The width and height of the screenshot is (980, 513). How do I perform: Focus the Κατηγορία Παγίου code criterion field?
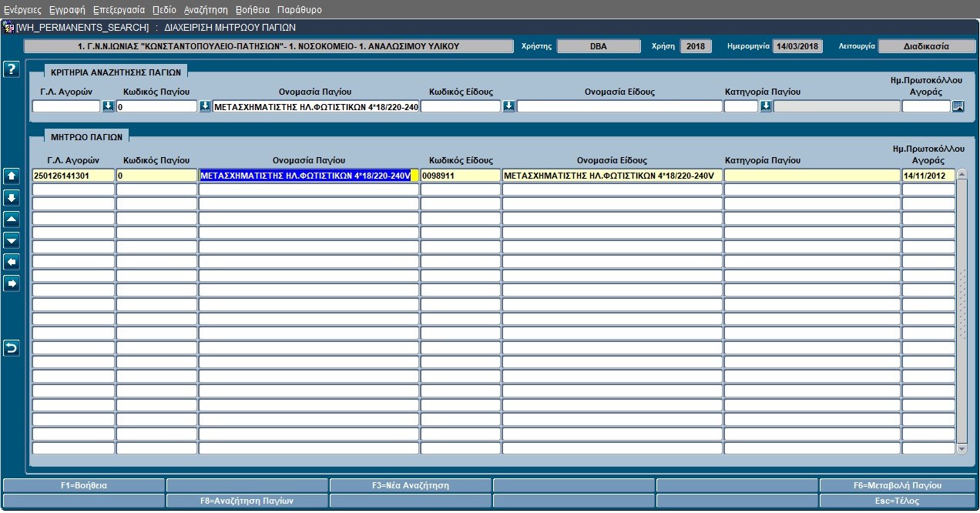coord(741,106)
